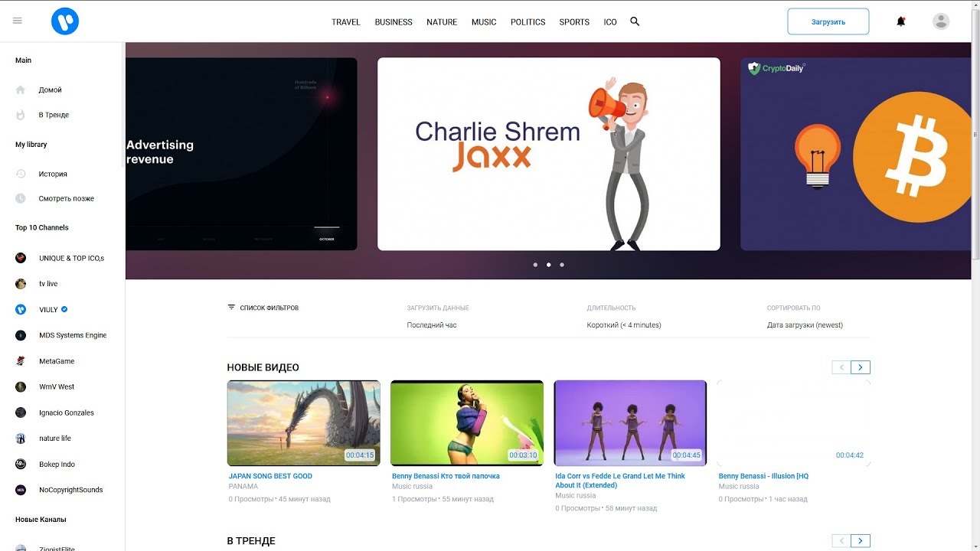Open nature life channel avatar
The width and height of the screenshot is (980, 551).
(x=21, y=439)
